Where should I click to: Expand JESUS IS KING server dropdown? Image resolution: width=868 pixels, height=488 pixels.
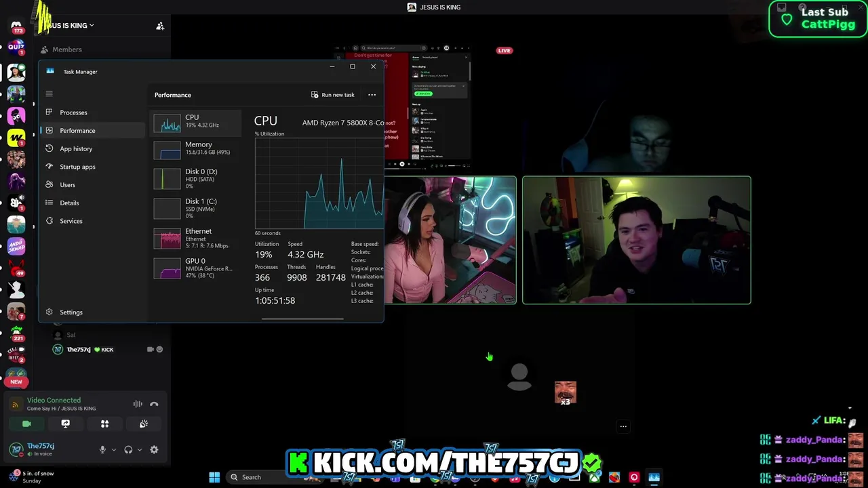click(x=71, y=26)
